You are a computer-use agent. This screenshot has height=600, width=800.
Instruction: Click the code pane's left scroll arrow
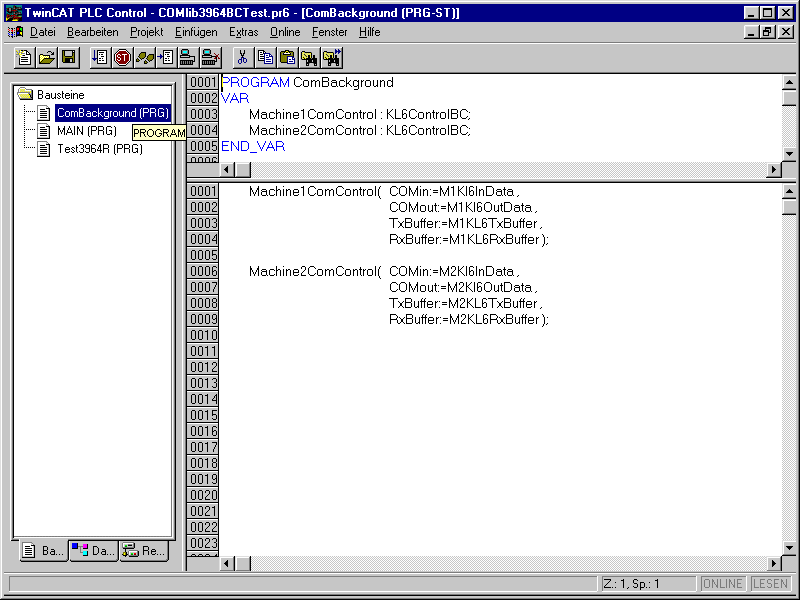point(227,564)
